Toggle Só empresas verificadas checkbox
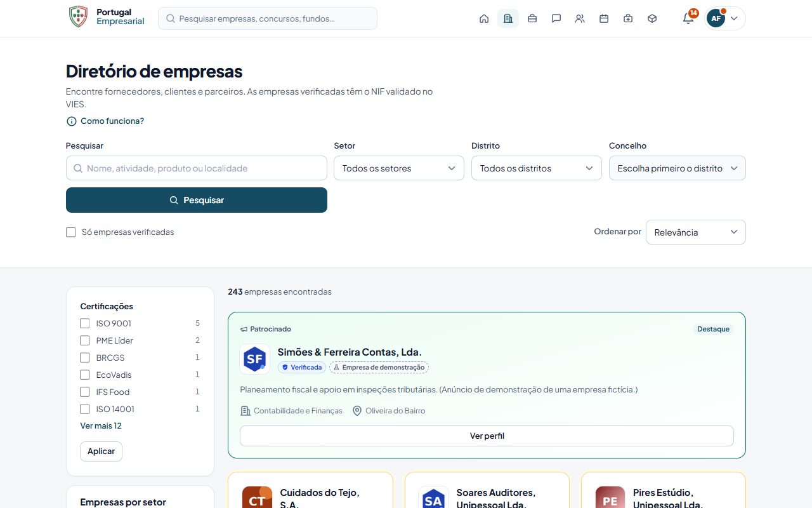The height and width of the screenshot is (508, 812). pyautogui.click(x=71, y=232)
